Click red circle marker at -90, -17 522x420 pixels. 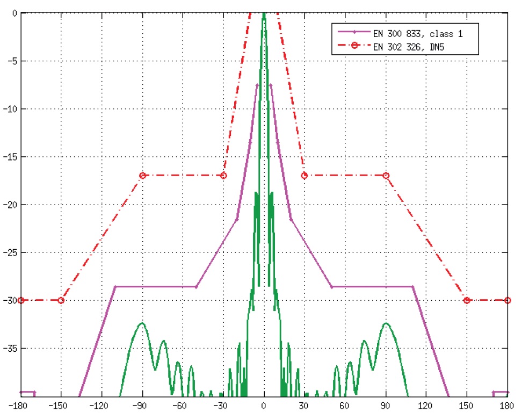(x=142, y=176)
